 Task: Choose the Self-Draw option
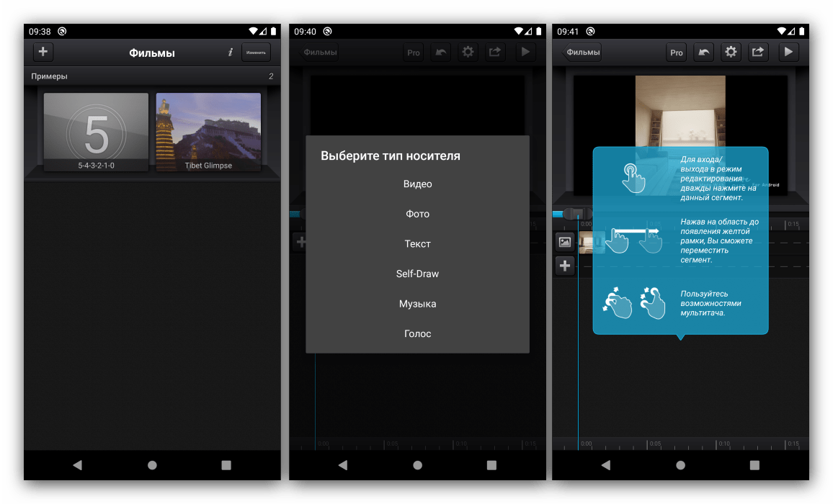(x=417, y=274)
